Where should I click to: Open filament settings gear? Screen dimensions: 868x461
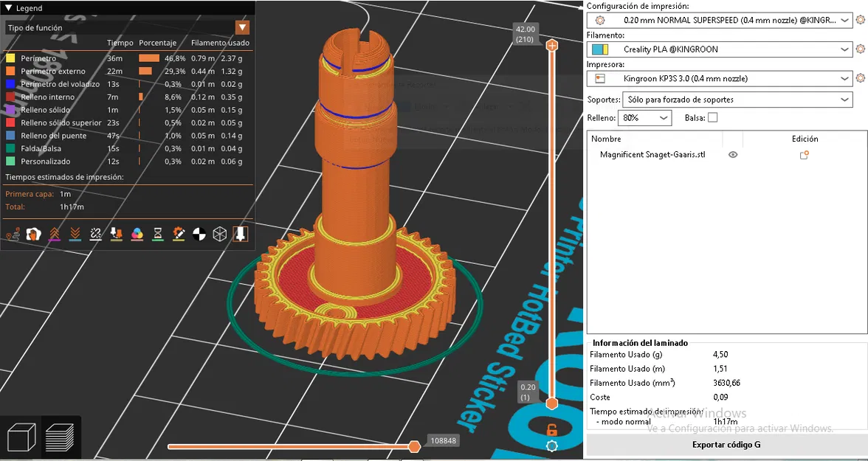click(x=861, y=49)
